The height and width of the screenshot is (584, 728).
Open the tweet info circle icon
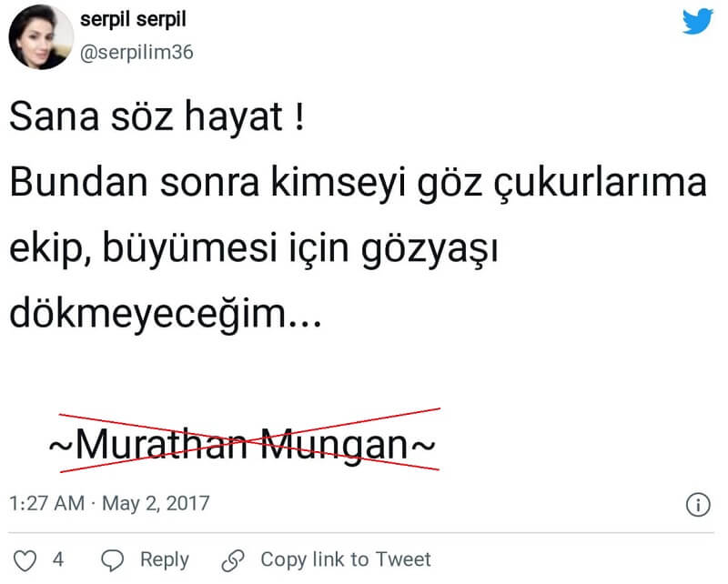pos(697,505)
